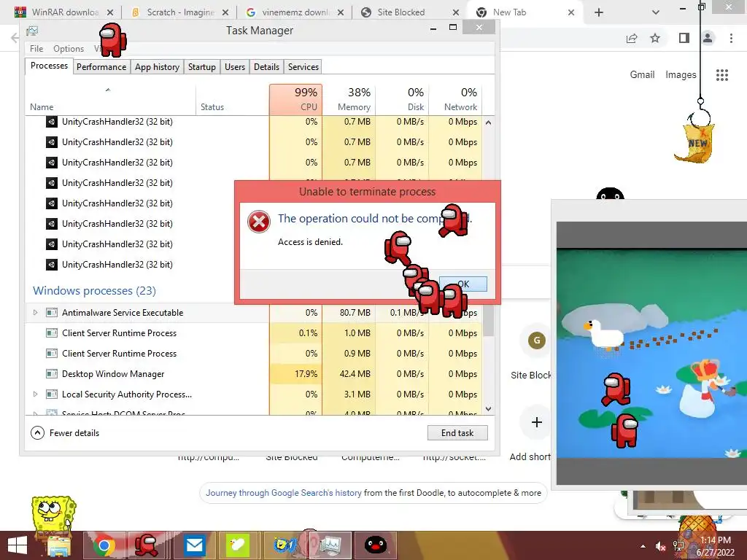
Task: Collapse to Fewer details
Action: pyautogui.click(x=65, y=433)
